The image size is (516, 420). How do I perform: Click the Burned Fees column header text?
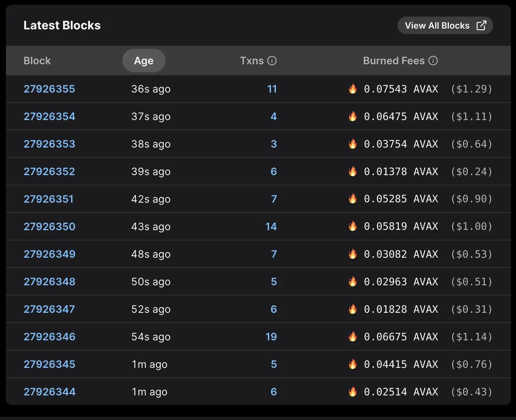(x=393, y=61)
